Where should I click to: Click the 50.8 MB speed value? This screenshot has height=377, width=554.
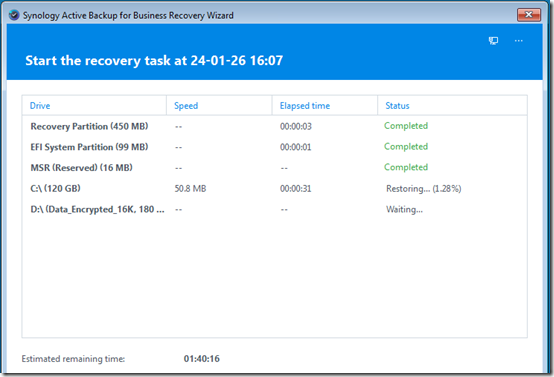190,188
